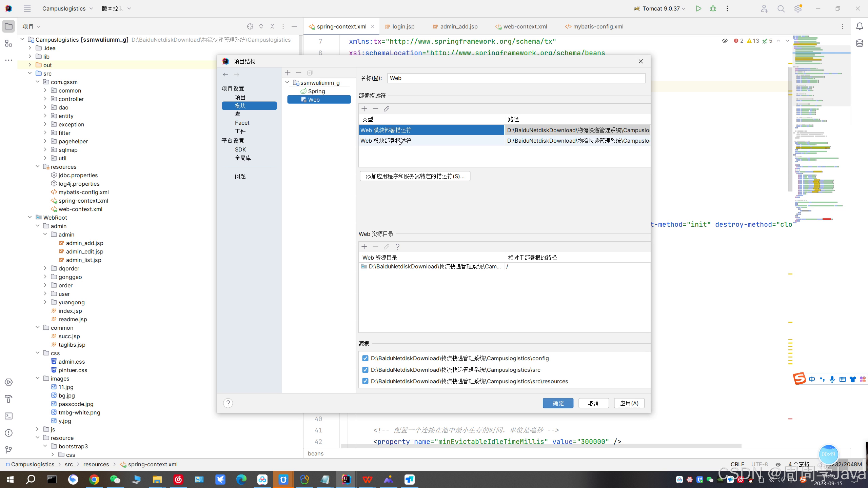Image resolution: width=868 pixels, height=488 pixels.
Task: Uncheck the Campuslogistics\config source root
Action: pos(365,358)
